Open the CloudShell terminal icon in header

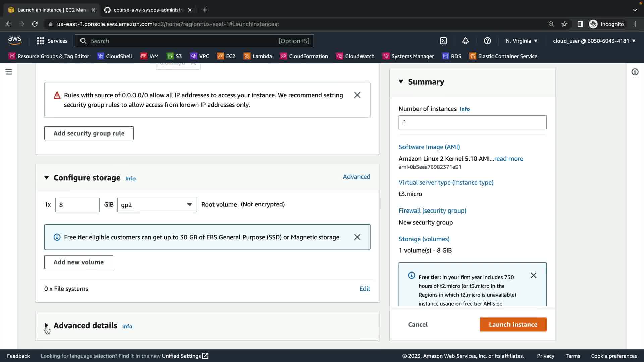point(443,41)
